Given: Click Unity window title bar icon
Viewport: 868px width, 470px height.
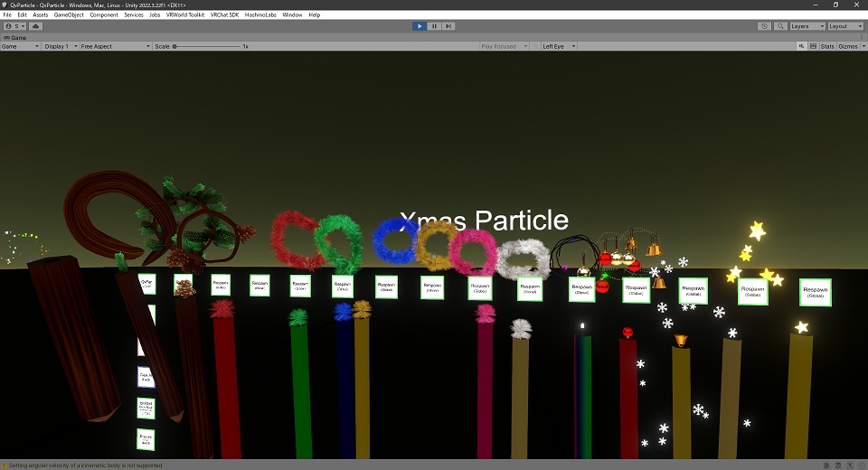Looking at the screenshot, I should point(5,5).
